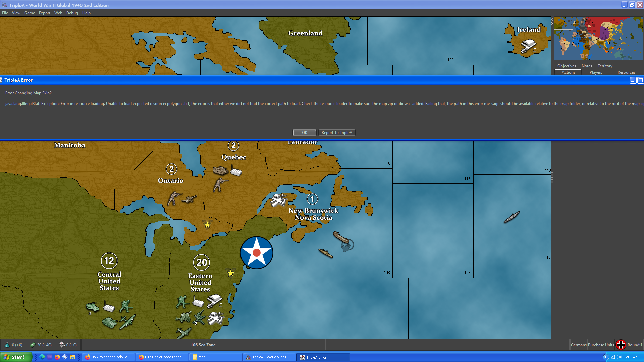Screen dimensions: 644x362
Task: Select infantry unit in Central United States
Action: (126, 306)
